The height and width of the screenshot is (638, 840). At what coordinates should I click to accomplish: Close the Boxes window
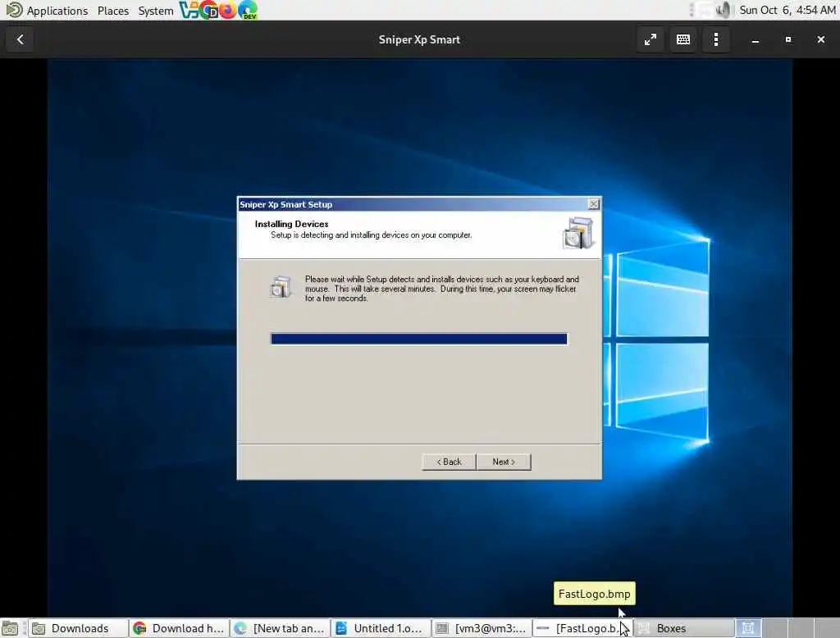pyautogui.click(x=820, y=39)
